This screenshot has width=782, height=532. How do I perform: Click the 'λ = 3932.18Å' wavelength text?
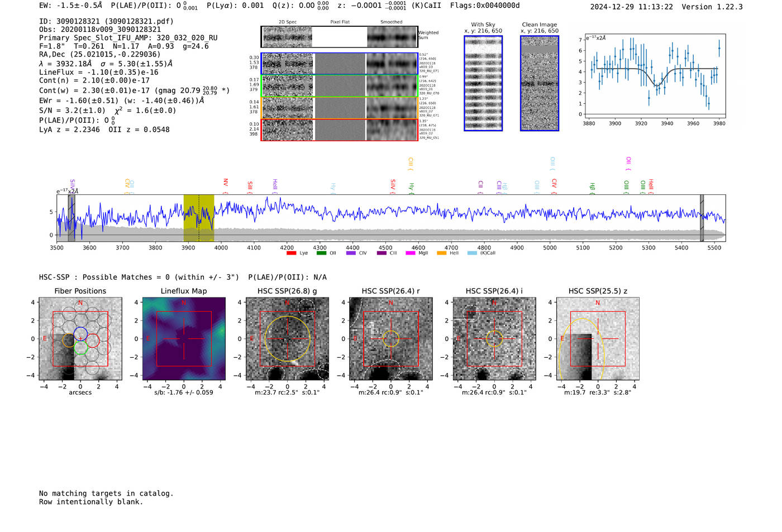pyautogui.click(x=65, y=64)
